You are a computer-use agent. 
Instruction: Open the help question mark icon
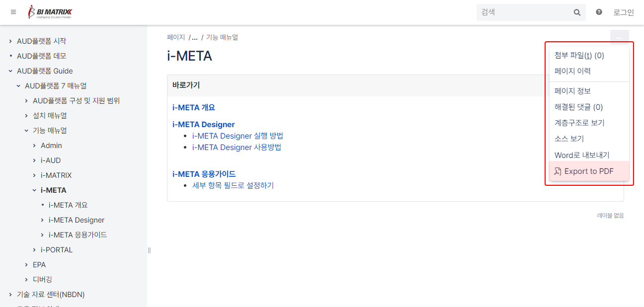(599, 12)
